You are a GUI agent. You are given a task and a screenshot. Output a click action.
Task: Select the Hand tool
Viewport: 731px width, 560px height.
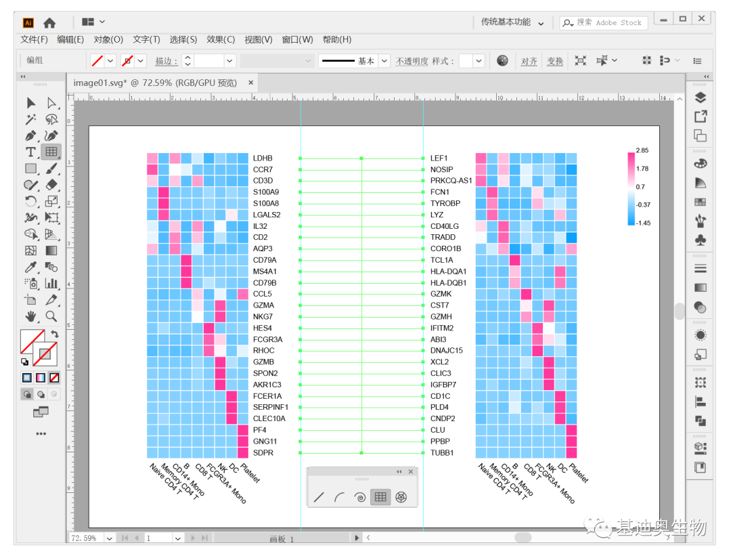[x=30, y=317]
